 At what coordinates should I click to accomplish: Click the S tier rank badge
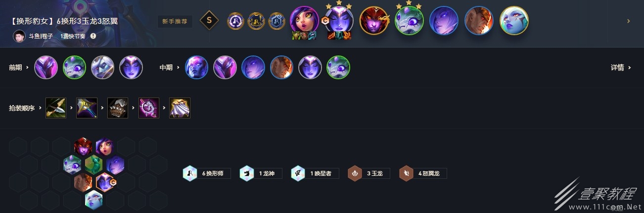coord(209,21)
